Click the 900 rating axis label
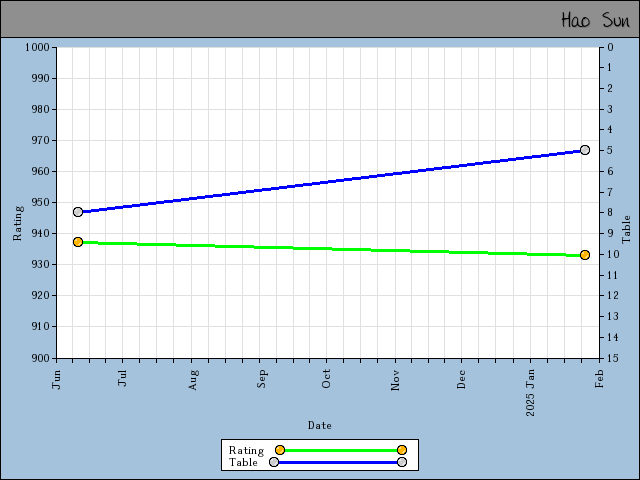Viewport: 640px width, 480px height. click(40, 358)
